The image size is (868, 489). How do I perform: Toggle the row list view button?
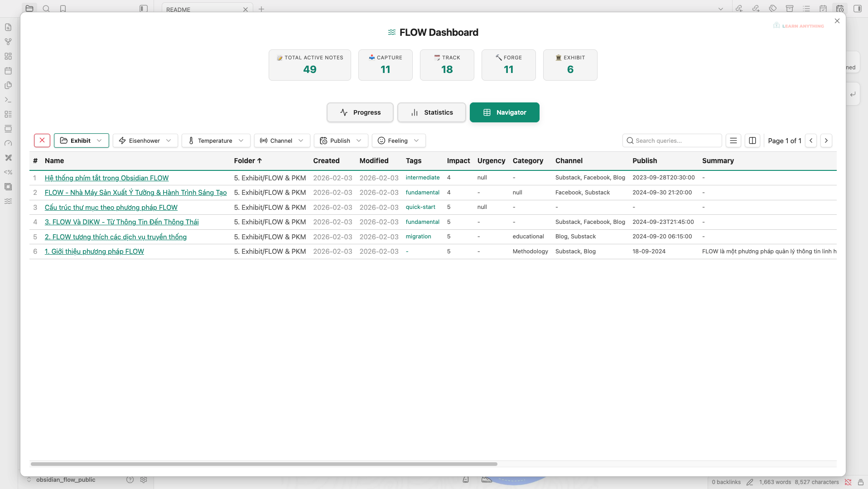coord(733,140)
